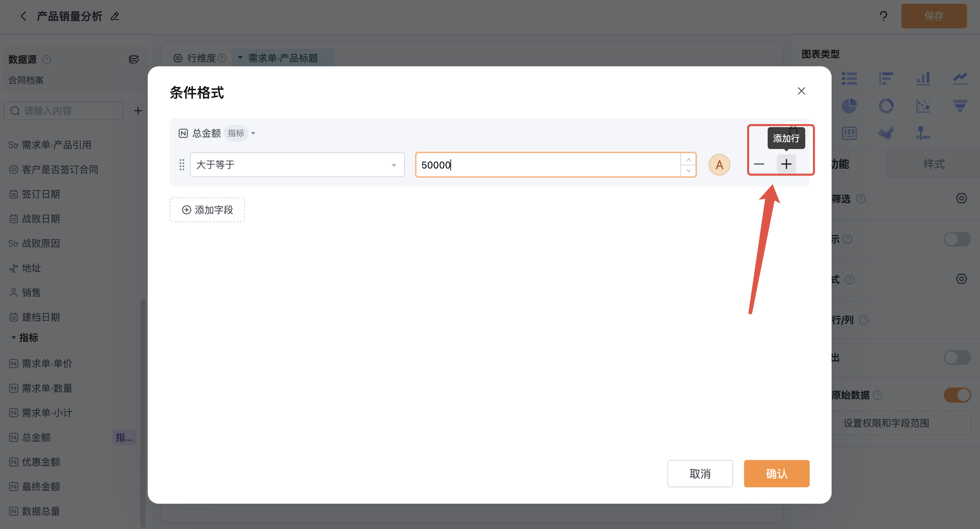Open the 大于等于 operator dropdown

click(x=297, y=165)
